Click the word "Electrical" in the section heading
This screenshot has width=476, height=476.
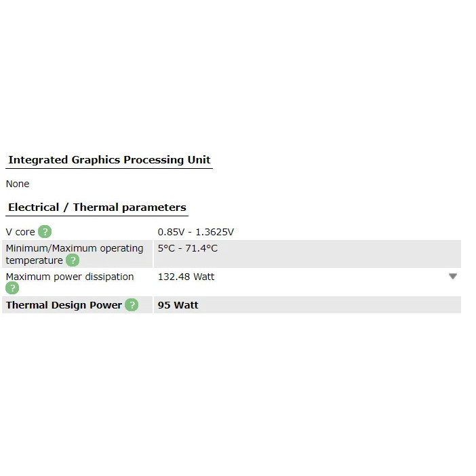coord(35,207)
